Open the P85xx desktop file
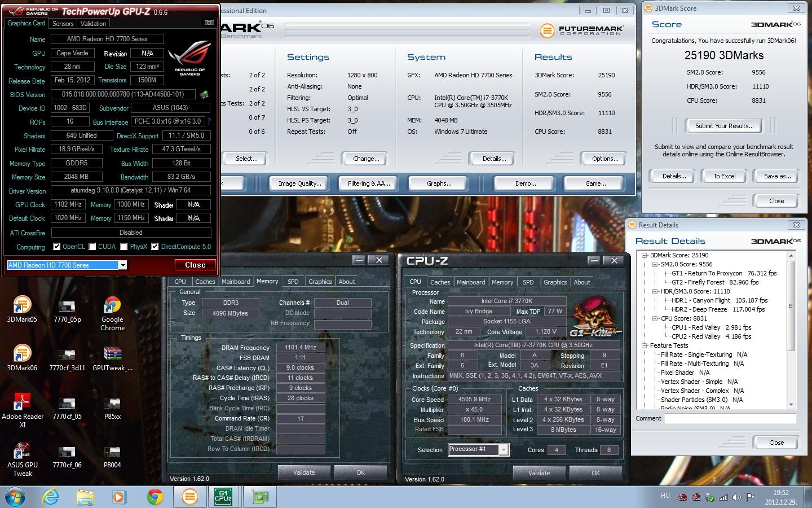 [112, 408]
